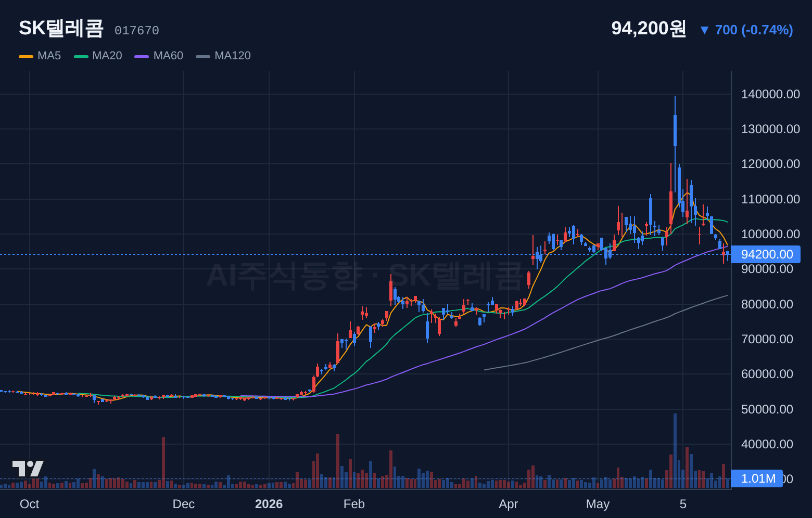Click the 120000.00 price axis label
Screen dimensions: 812x518
pos(770,164)
